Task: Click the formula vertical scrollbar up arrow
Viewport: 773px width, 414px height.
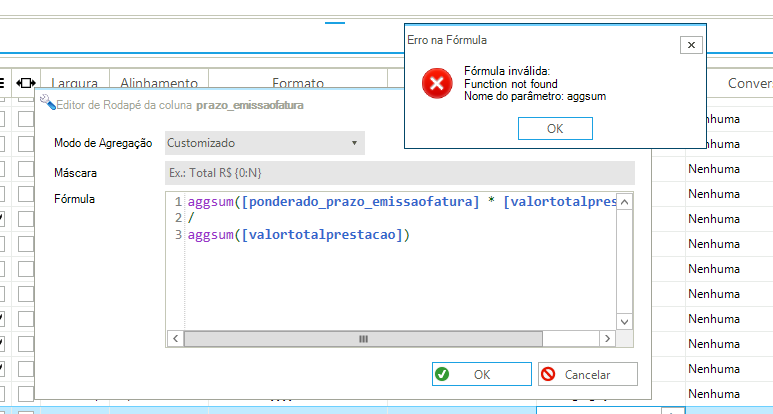Action: click(x=624, y=201)
